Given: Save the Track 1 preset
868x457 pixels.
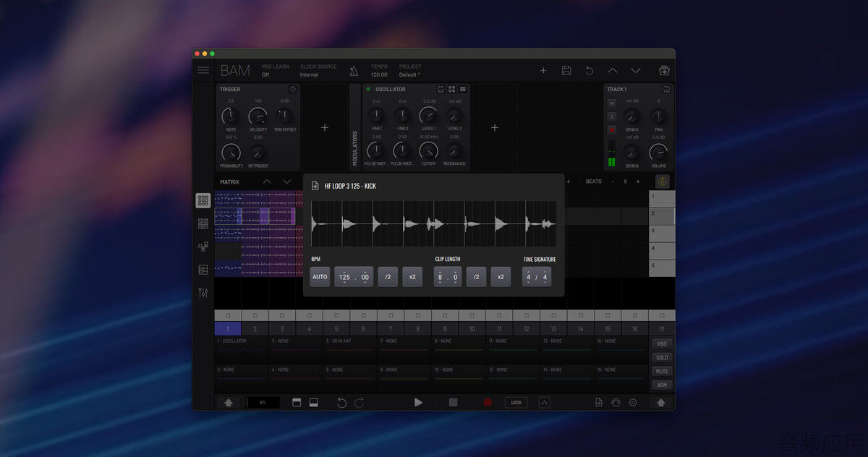Looking at the screenshot, I should click(666, 89).
